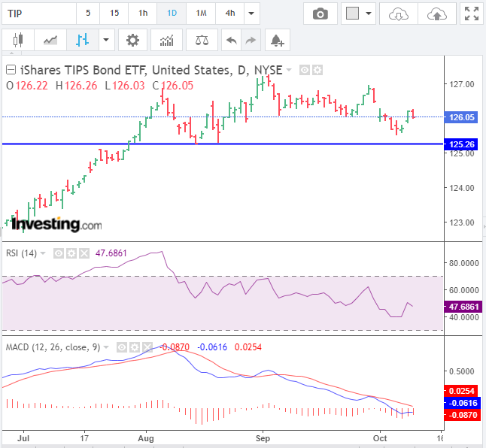
Task: Select the candlestick chart type icon
Action: coord(18,40)
